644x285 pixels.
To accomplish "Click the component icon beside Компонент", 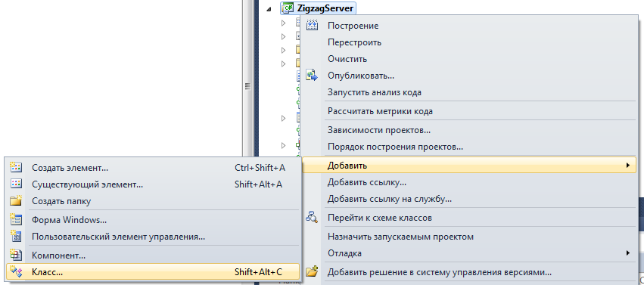I will (x=16, y=256).
